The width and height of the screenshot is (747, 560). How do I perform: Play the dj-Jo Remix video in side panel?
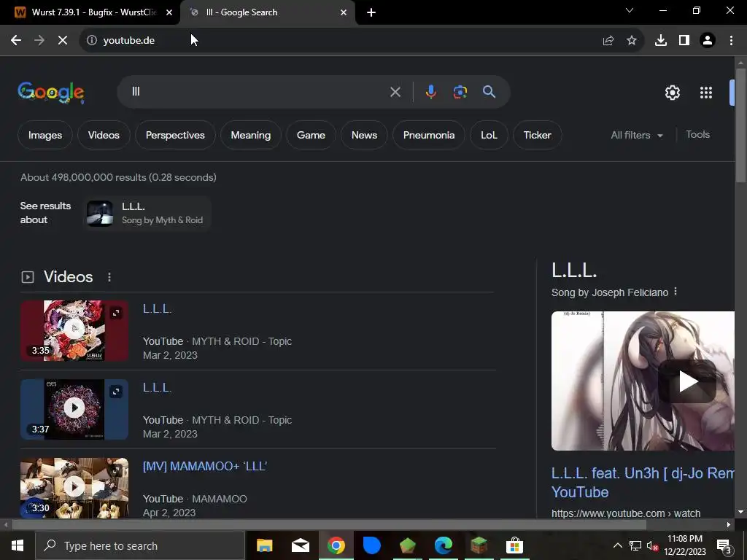click(687, 381)
